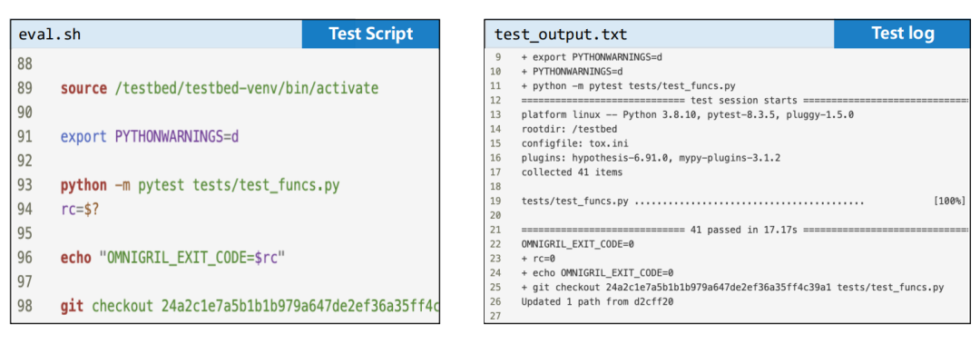Image resolution: width=980 pixels, height=344 pixels.
Task: Click the '+ rc=0' log line
Action: click(538, 259)
